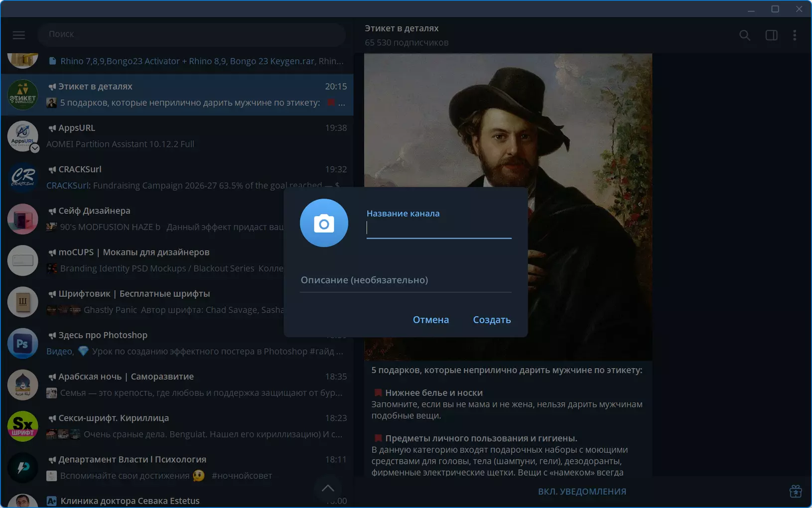
Task: Click the Департамент Власти avatar
Action: pyautogui.click(x=22, y=467)
